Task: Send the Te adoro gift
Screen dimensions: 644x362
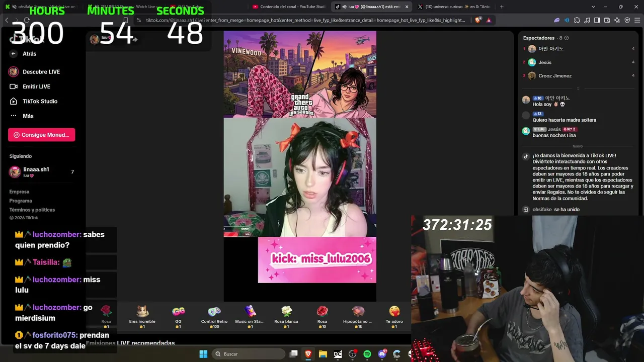Action: click(x=394, y=317)
